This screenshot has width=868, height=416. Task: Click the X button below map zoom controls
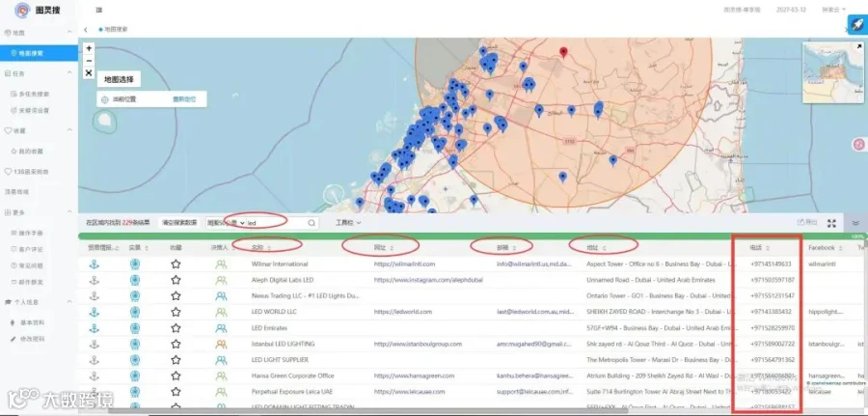coord(89,73)
